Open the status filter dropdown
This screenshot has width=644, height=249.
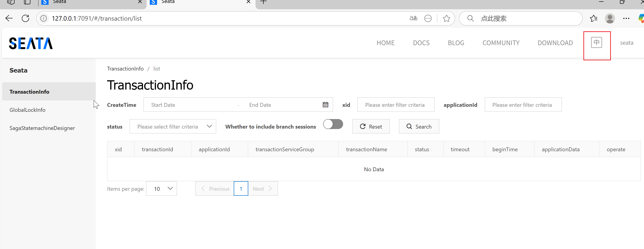(x=173, y=126)
